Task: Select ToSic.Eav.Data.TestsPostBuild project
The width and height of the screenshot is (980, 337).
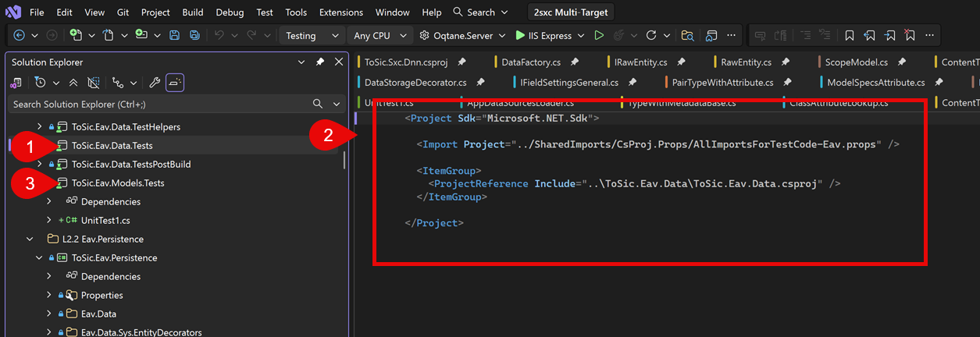Action: click(x=131, y=164)
